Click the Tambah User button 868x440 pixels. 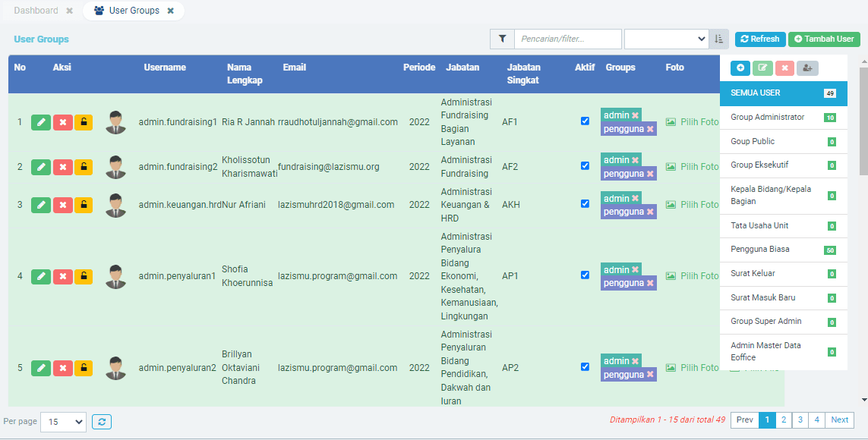click(x=824, y=39)
